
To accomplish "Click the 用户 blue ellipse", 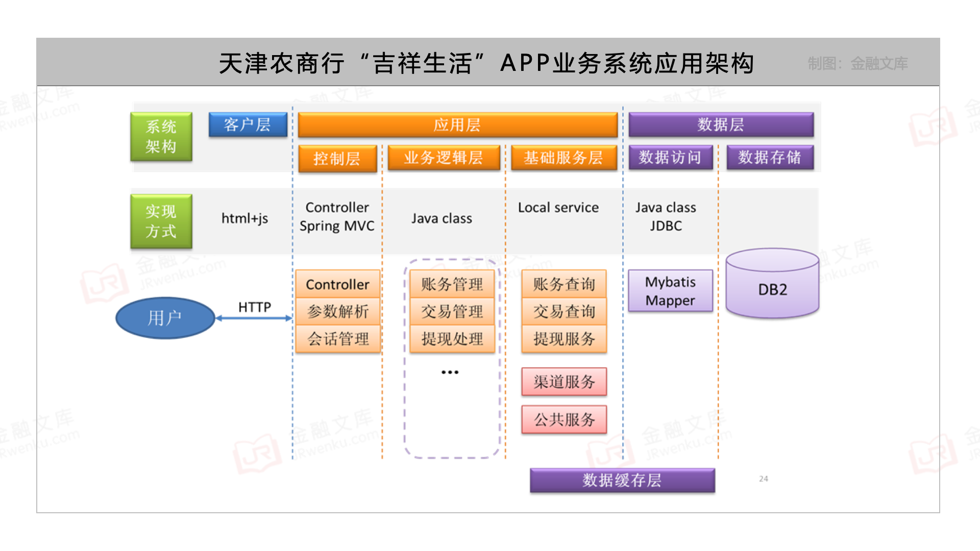I will [165, 318].
